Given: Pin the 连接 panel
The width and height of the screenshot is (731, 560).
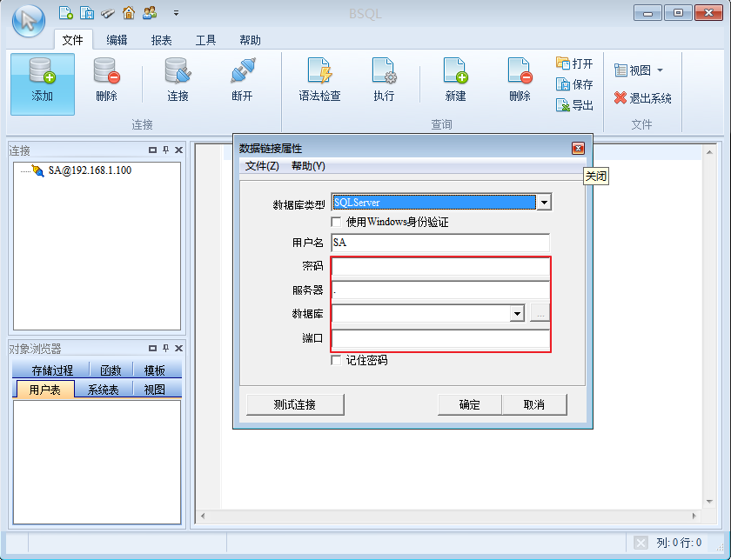Looking at the screenshot, I should click(165, 150).
